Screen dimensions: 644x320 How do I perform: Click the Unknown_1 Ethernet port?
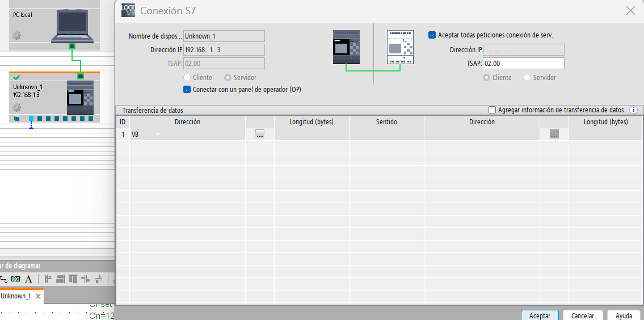pyautogui.click(x=81, y=76)
